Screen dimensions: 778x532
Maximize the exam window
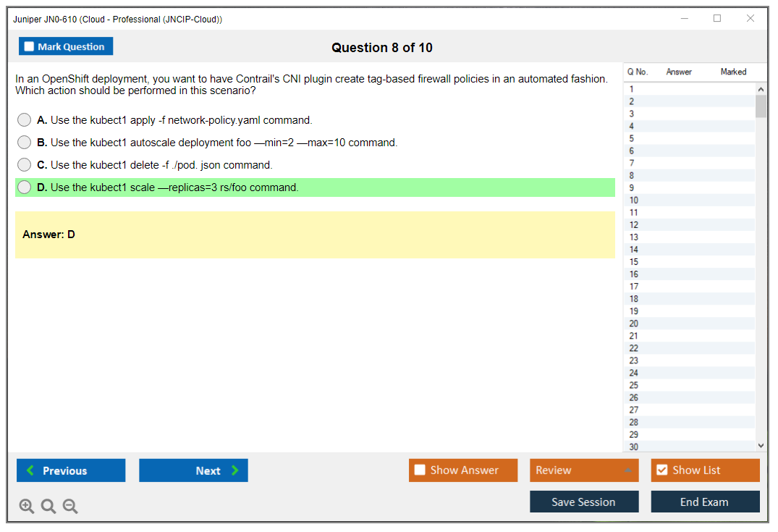(717, 19)
